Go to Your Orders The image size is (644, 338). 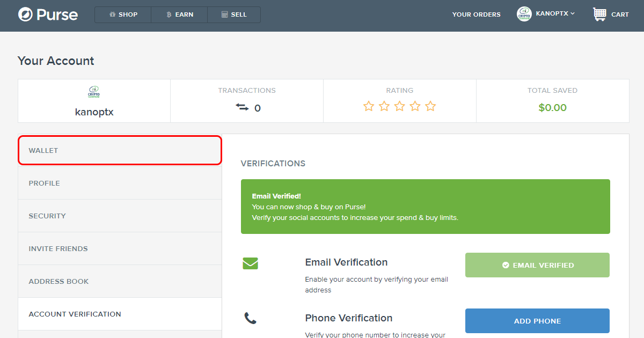point(477,14)
